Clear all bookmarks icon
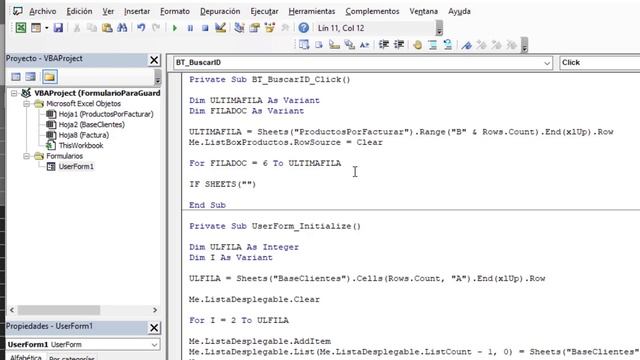Screen dimensions: 640x360 (511, 45)
